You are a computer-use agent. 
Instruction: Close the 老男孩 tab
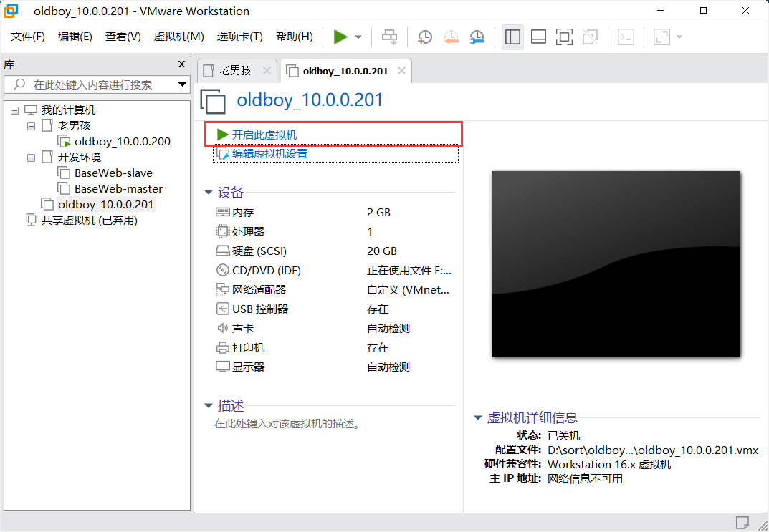pos(267,71)
